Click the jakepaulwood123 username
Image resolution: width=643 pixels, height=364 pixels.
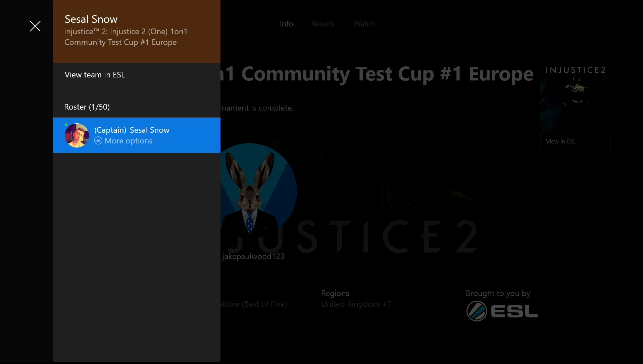coord(253,256)
